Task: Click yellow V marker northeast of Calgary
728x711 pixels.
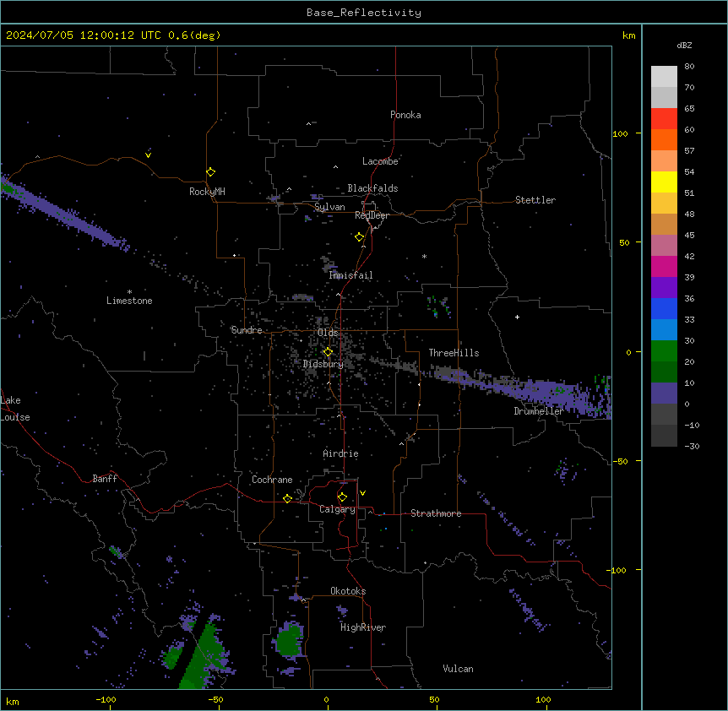Action: 362,493
